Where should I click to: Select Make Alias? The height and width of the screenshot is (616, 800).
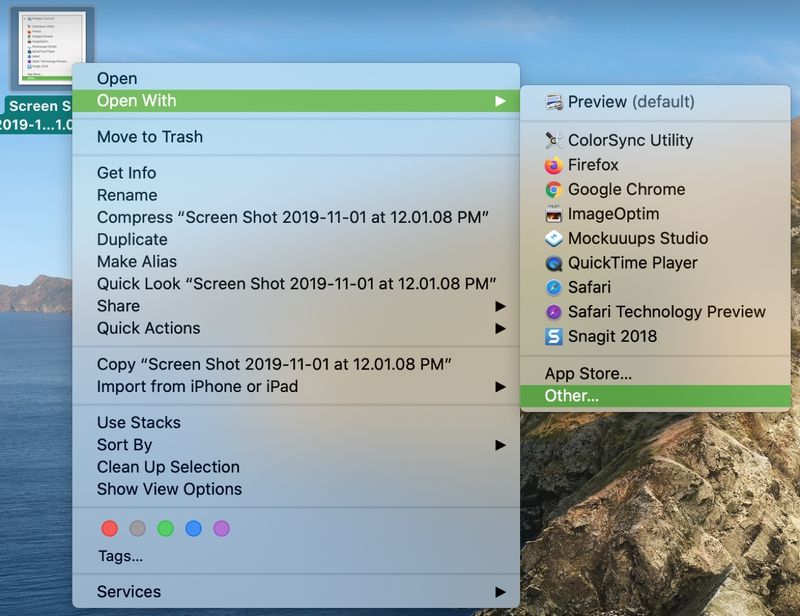pos(296,261)
